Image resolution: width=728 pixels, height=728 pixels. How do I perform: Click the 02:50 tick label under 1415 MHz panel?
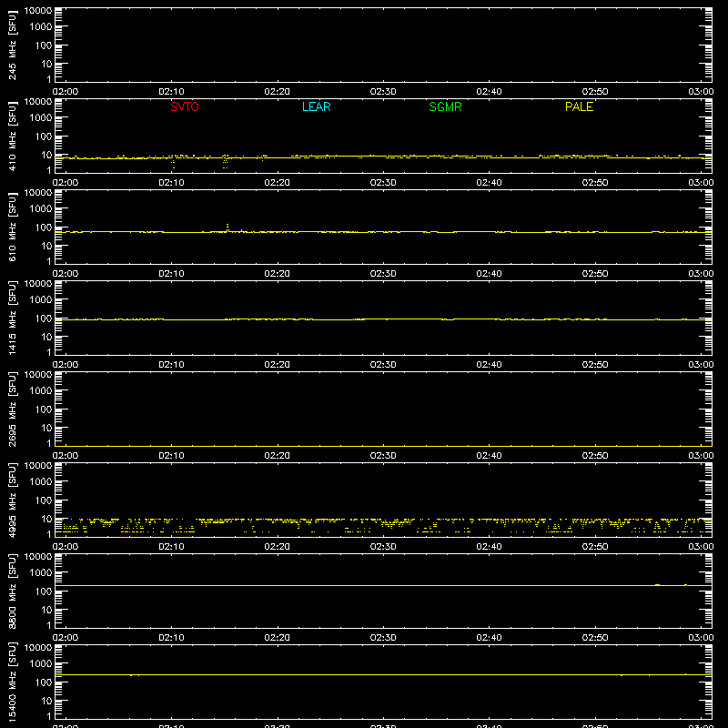595,365
